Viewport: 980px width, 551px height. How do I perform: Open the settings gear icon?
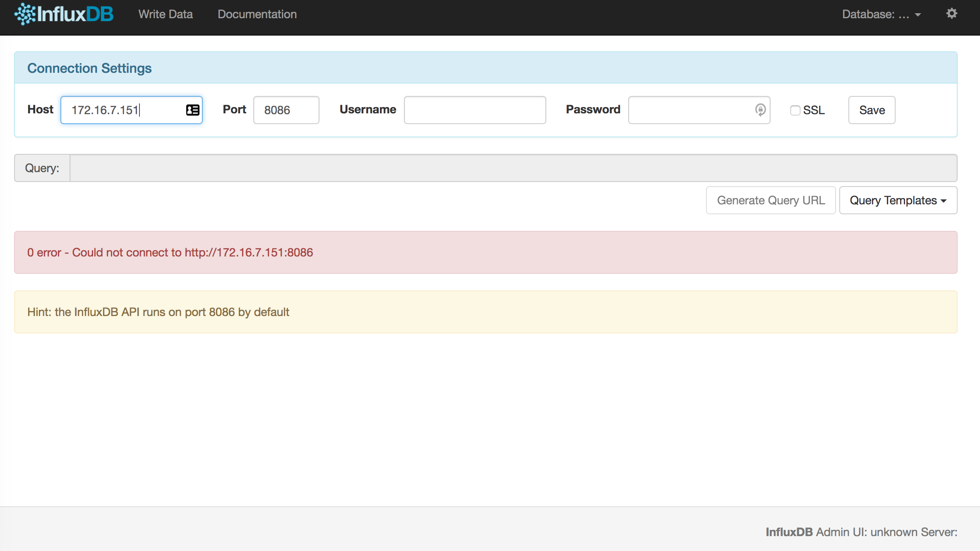[x=951, y=14]
